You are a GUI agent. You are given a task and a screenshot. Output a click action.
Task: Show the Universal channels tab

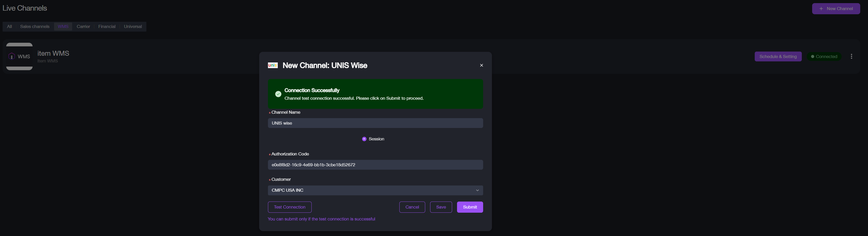133,27
